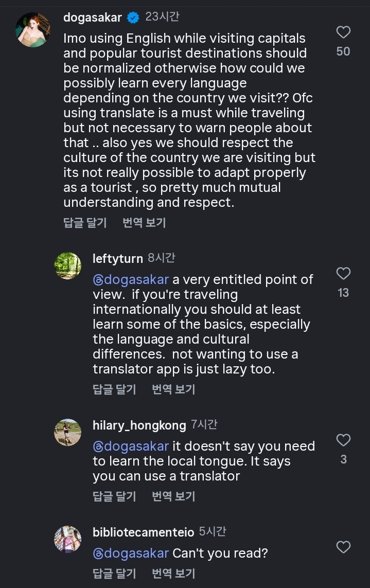The width and height of the screenshot is (370, 588).
Task: Reply to leftyturn's comment
Action: pos(114,389)
